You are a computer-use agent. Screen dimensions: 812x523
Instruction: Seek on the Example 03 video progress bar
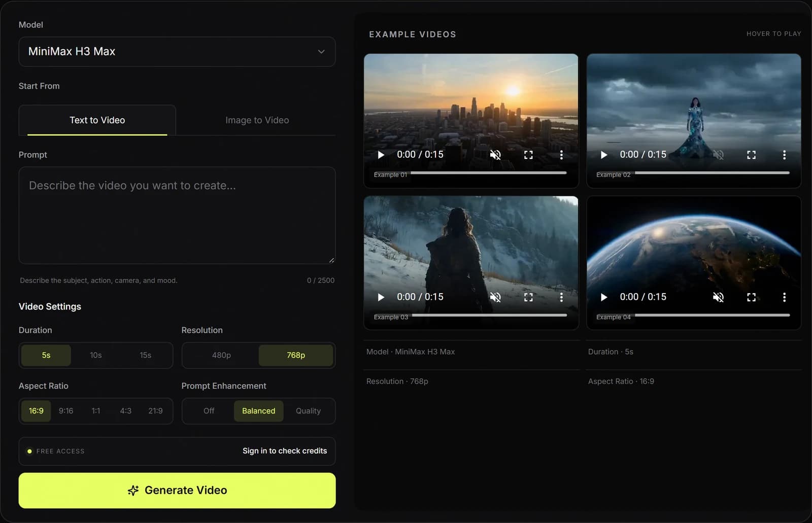489,316
